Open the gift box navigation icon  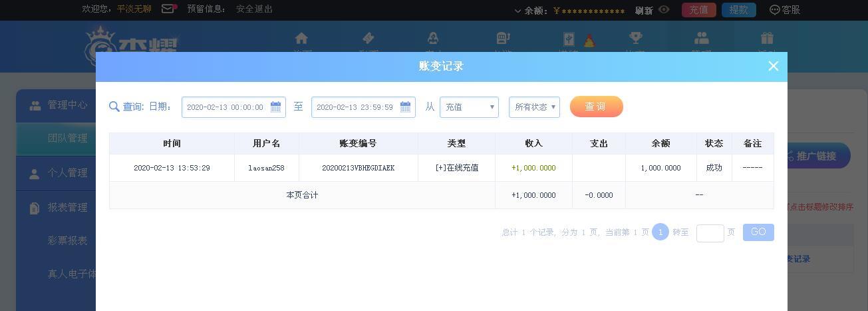pyautogui.click(x=767, y=38)
